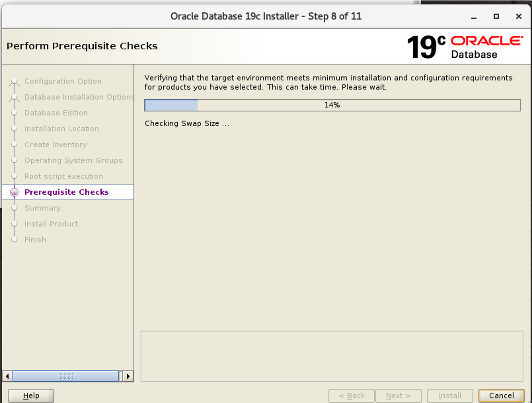
Task: Select the Prerequisite Checks step
Action: pos(66,192)
